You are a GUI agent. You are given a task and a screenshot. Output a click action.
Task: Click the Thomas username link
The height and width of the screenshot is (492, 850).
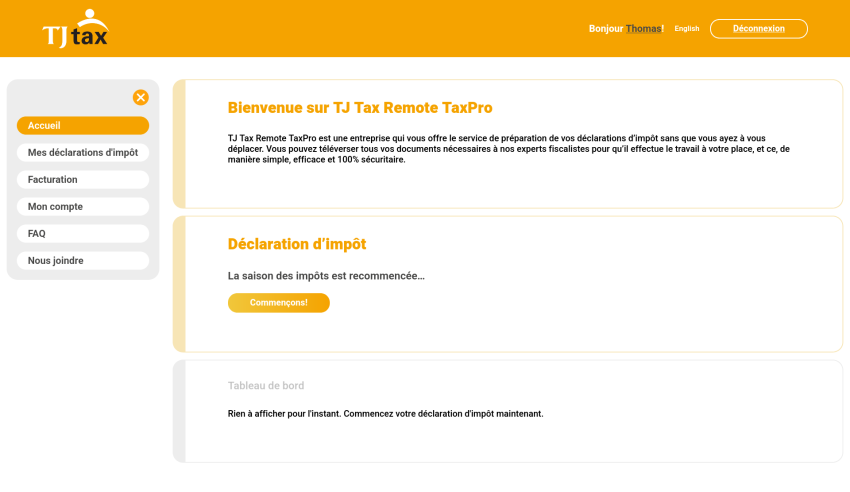(643, 29)
